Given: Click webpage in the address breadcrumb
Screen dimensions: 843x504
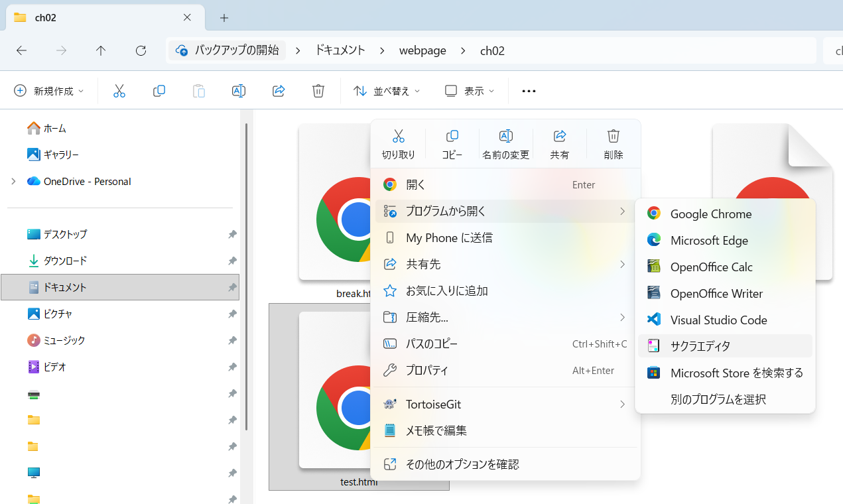Looking at the screenshot, I should [x=422, y=50].
